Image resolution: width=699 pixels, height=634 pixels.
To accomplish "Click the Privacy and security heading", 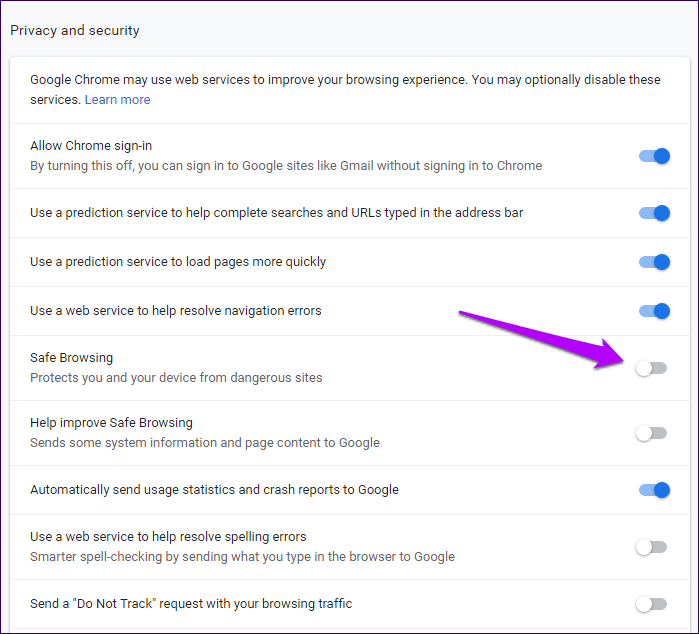I will 75,30.
